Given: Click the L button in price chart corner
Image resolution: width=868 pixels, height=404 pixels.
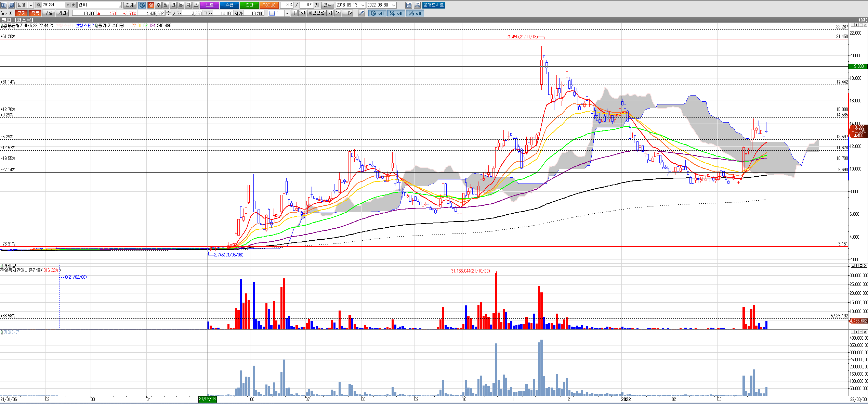Looking at the screenshot, I should coord(853,25).
